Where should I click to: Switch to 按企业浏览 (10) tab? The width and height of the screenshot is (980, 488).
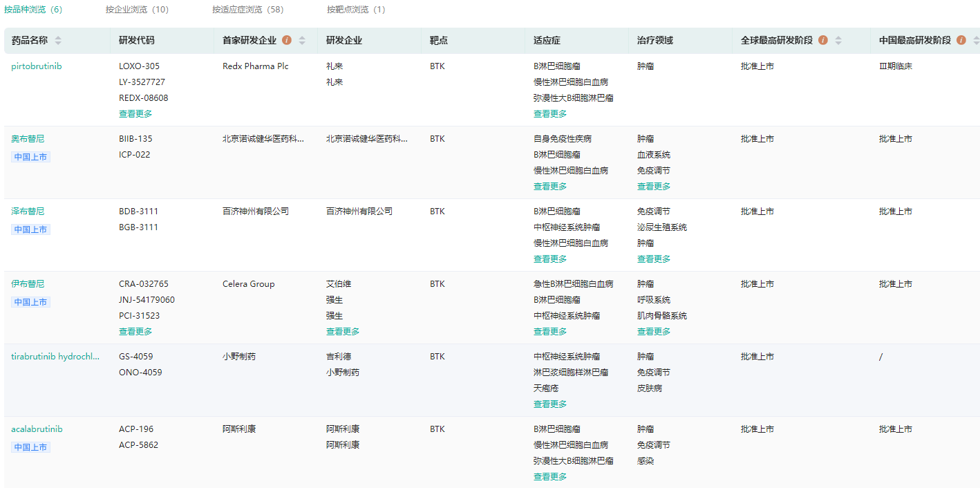(x=137, y=10)
